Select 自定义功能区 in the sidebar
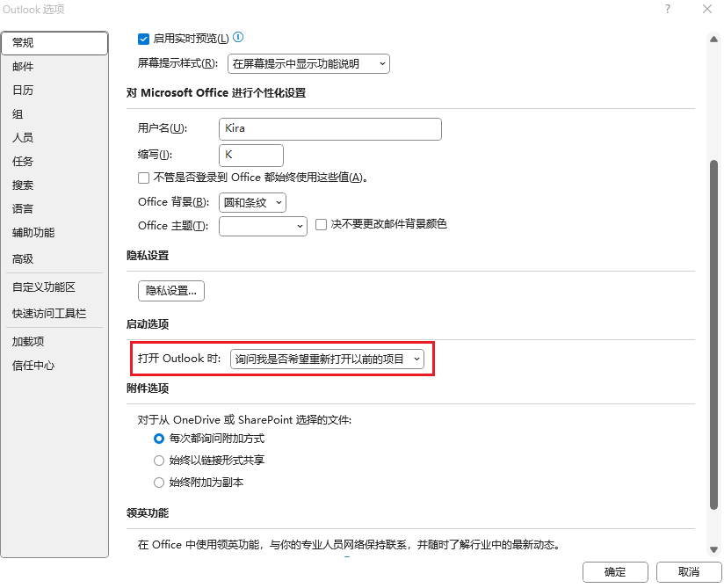Screen dimensions: 724x588 coord(44,287)
